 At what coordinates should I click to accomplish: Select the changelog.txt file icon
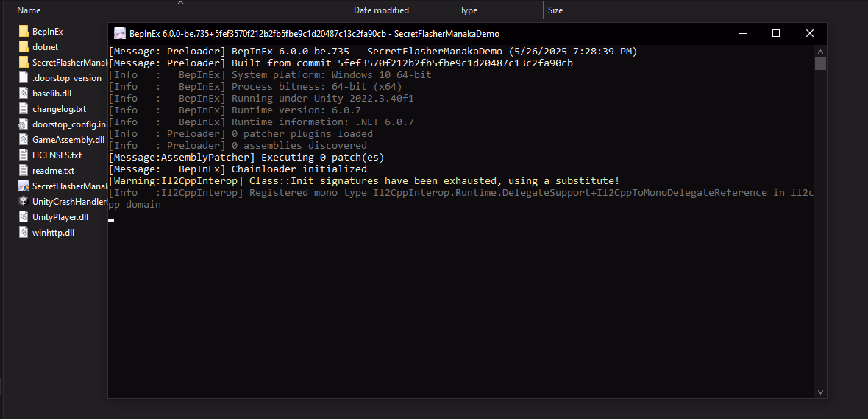coord(24,109)
